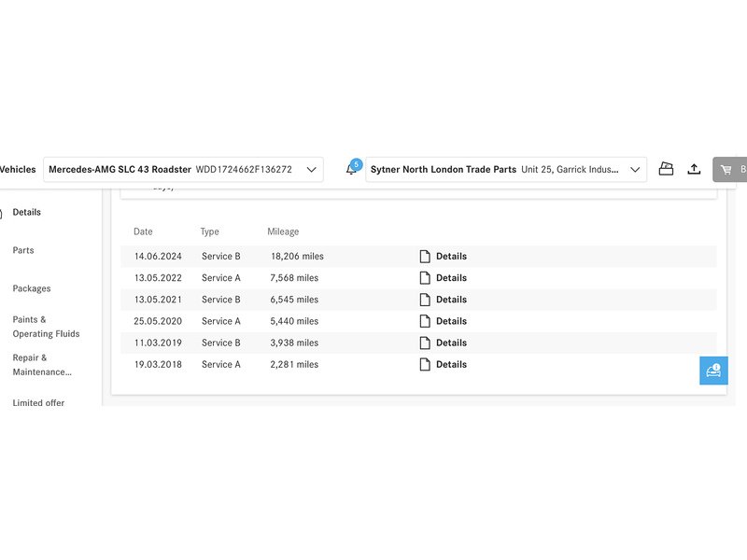Select Limited offer in sidebar
Viewport: 747px width, 560px height.
pyautogui.click(x=38, y=403)
